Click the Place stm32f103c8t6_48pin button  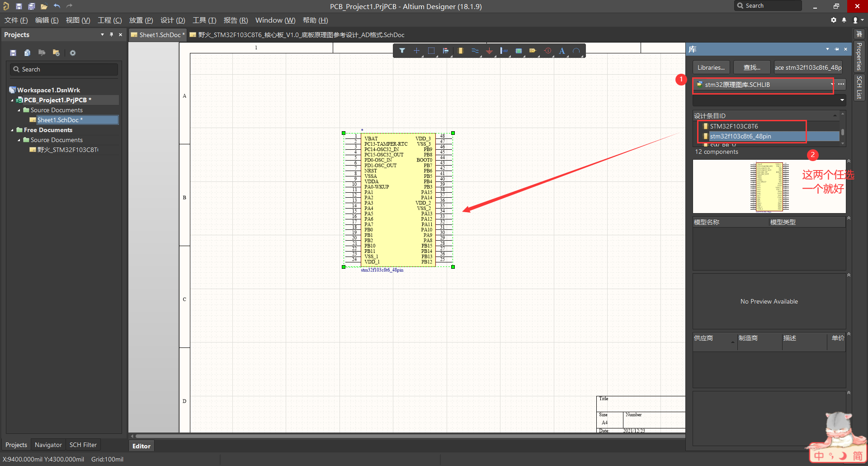click(808, 67)
